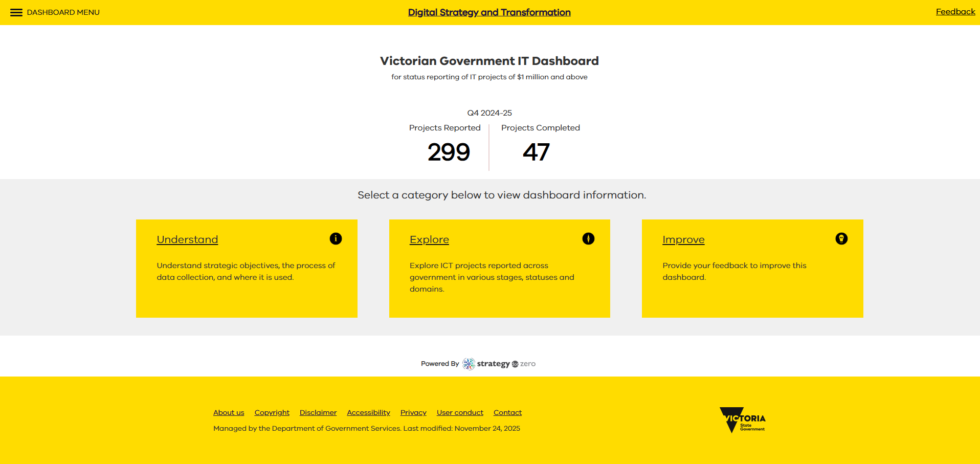Open the About us page
980x464 pixels.
228,412
